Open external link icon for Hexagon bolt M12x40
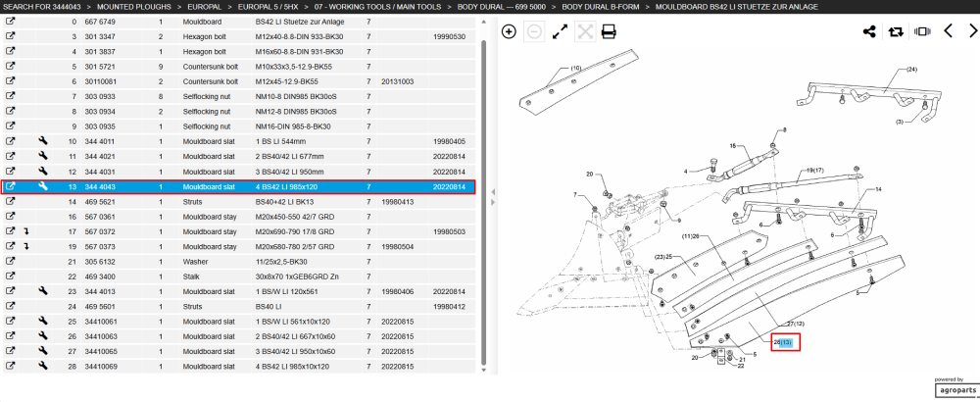Screen dimensions: 980x402 click(x=10, y=36)
